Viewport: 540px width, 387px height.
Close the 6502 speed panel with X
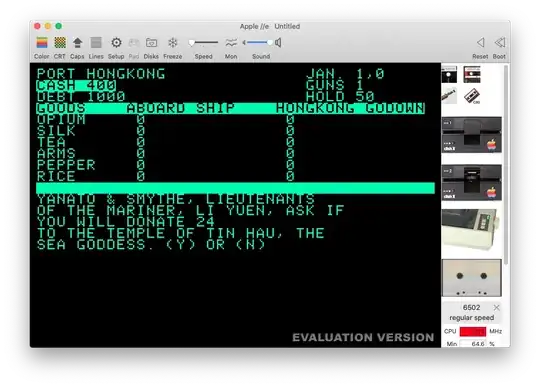[496, 307]
